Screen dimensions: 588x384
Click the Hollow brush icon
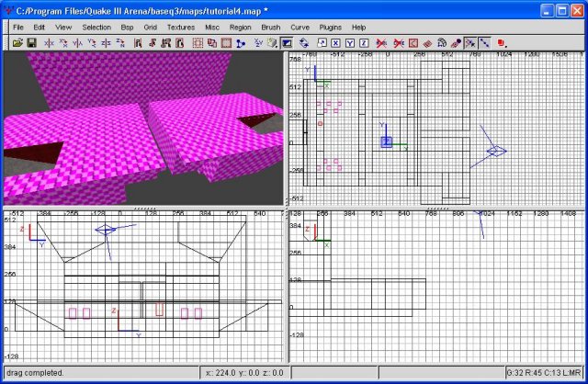[226, 43]
